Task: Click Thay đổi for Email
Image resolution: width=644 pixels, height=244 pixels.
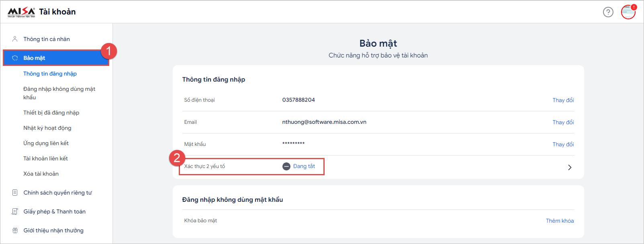Action: tap(563, 122)
